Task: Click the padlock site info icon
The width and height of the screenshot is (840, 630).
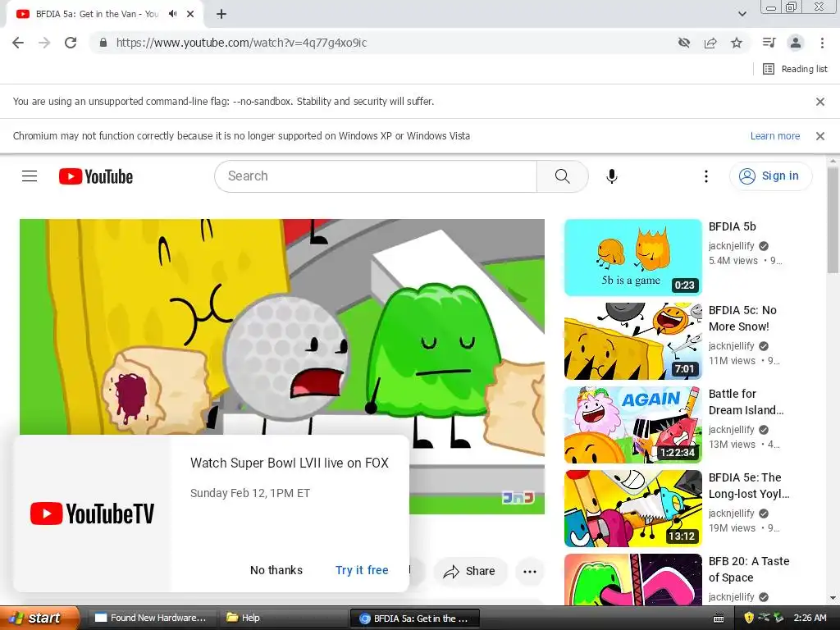Action: (x=103, y=43)
